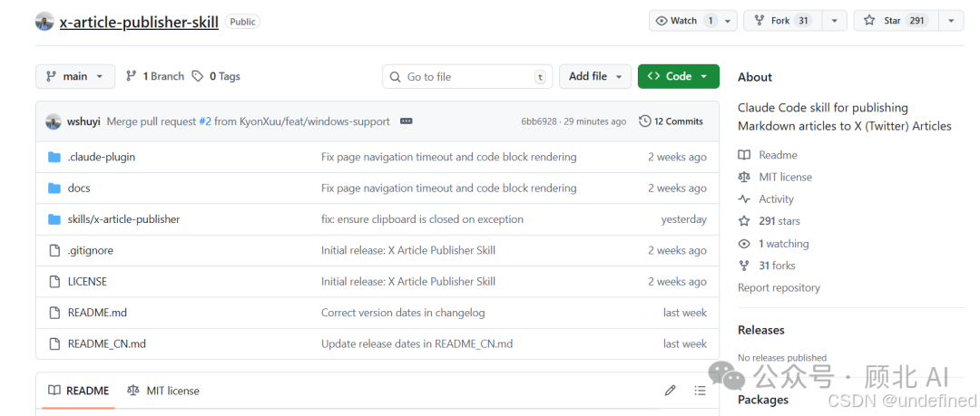The height and width of the screenshot is (416, 980).
Task: Open the 'fix: ensure clipboard is closed' commit message
Action: click(x=423, y=219)
